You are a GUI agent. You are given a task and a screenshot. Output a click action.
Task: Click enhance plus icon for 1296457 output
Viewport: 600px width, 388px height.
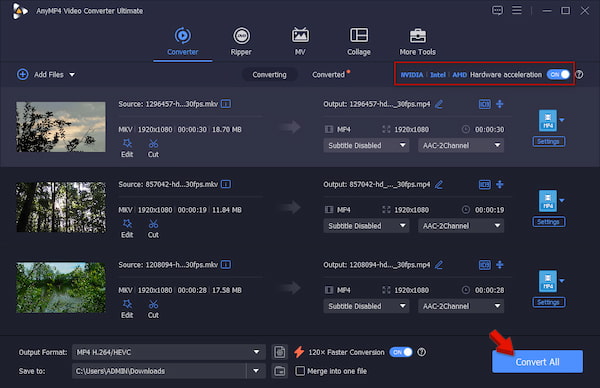click(500, 104)
